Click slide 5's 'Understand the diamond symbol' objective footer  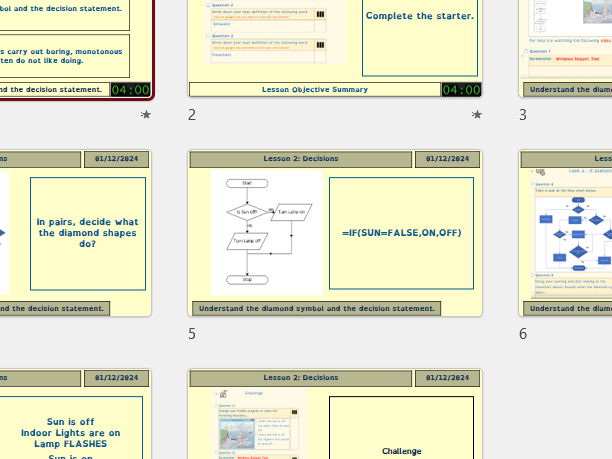[317, 308]
